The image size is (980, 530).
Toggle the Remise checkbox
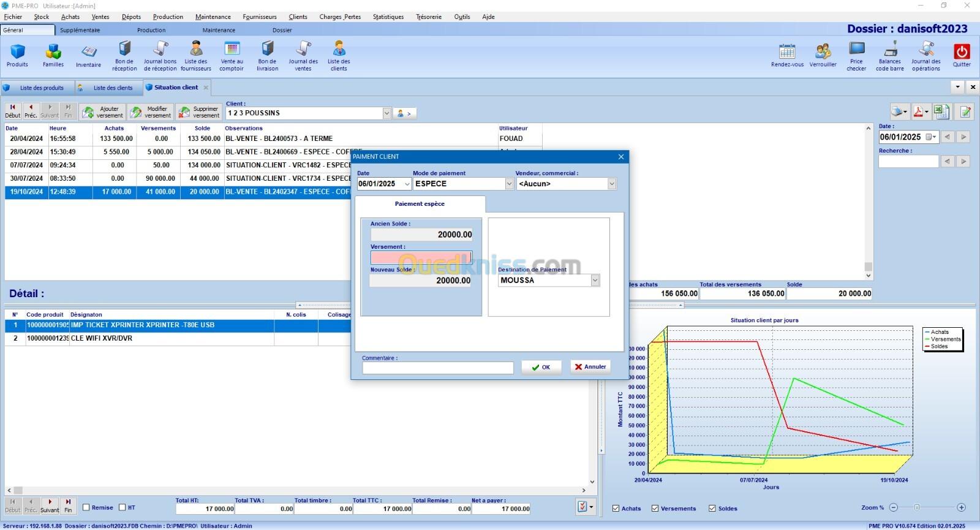(x=86, y=507)
